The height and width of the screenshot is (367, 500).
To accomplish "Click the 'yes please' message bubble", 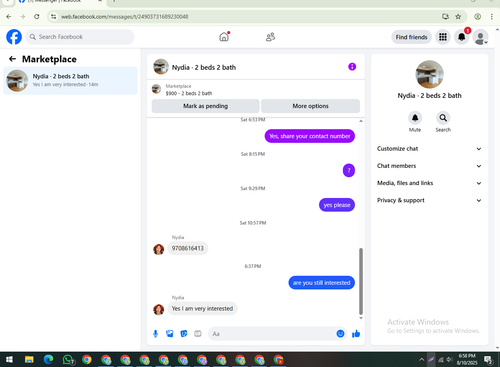I will (x=337, y=205).
